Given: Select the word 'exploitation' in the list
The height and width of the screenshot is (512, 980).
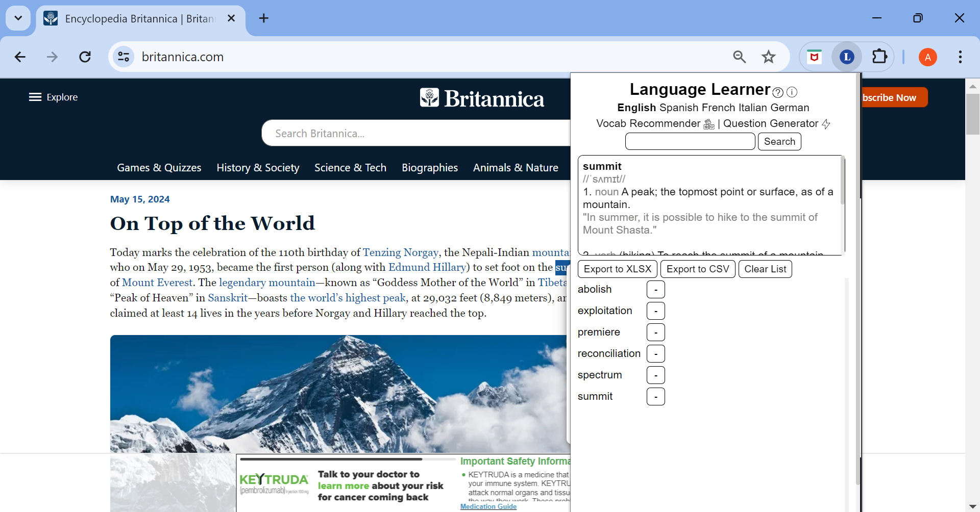Looking at the screenshot, I should [605, 311].
